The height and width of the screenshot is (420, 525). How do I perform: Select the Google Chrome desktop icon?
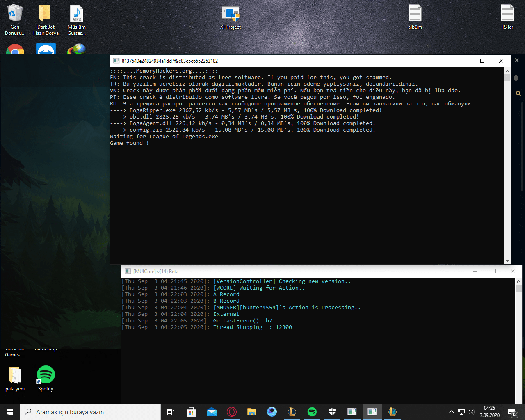click(x=15, y=50)
